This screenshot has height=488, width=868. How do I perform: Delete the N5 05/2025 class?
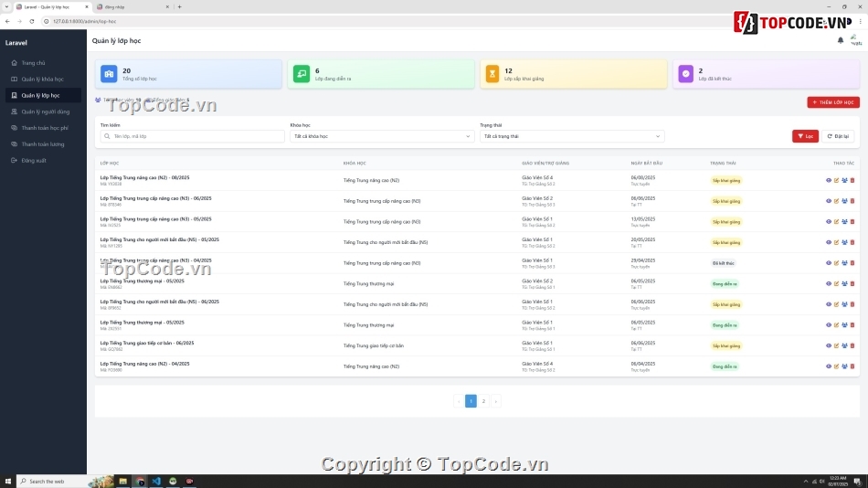(852, 242)
